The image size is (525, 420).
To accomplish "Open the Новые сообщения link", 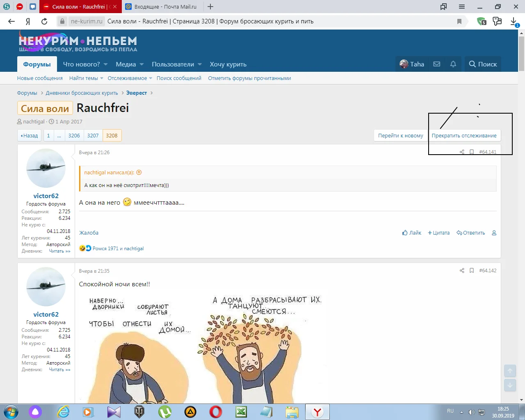I will [40, 78].
